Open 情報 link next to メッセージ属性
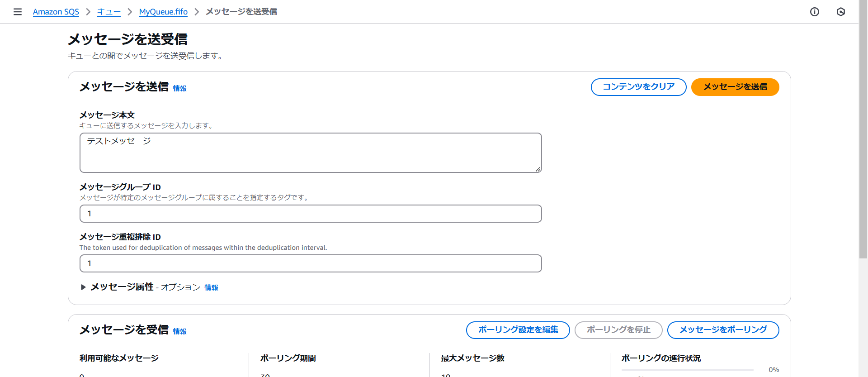 pos(211,287)
